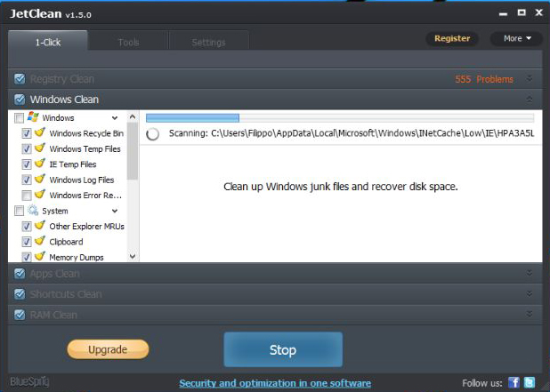Click the scanning spinner icon
Image resolution: width=550 pixels, height=392 pixels.
pos(152,134)
